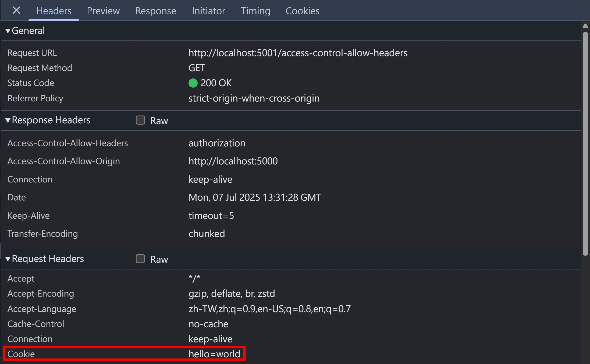Click the Accept-Encoding header name

41,294
